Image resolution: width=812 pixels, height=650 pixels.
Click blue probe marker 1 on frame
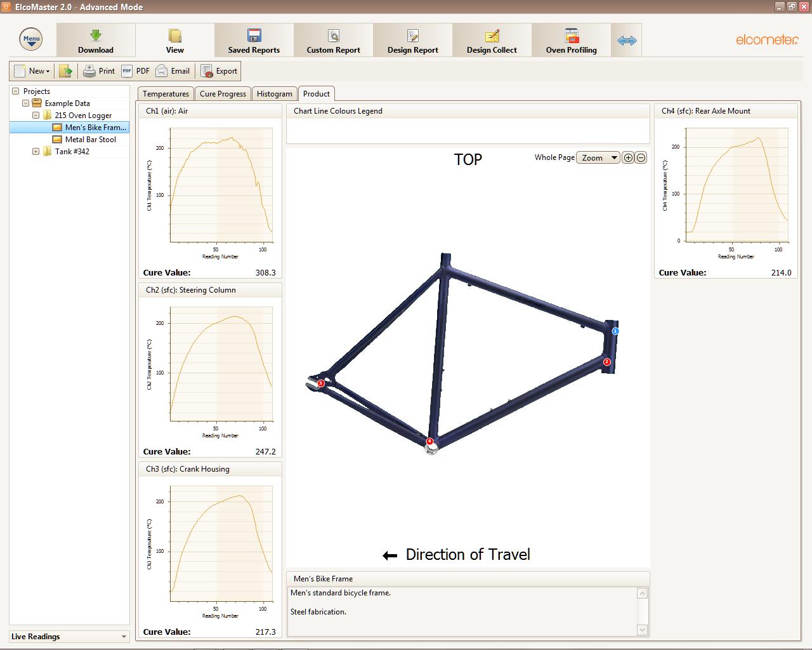615,331
